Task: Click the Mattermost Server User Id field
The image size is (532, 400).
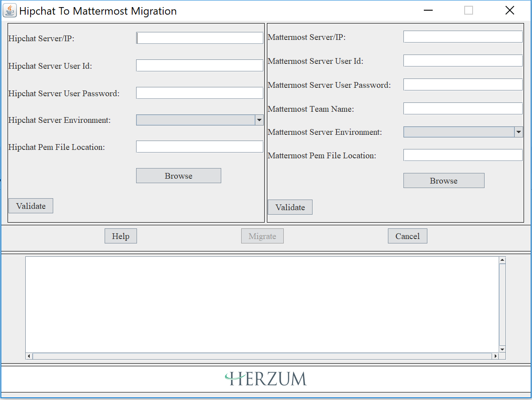Action: click(x=463, y=61)
